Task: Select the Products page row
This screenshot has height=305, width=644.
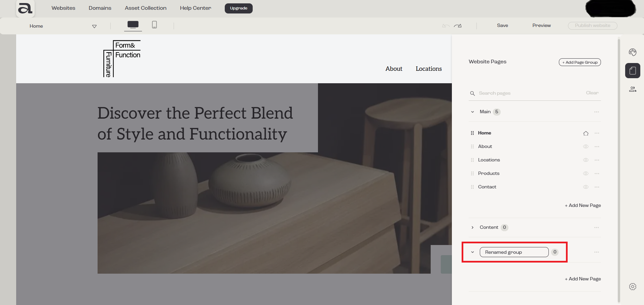Action: pyautogui.click(x=535, y=174)
